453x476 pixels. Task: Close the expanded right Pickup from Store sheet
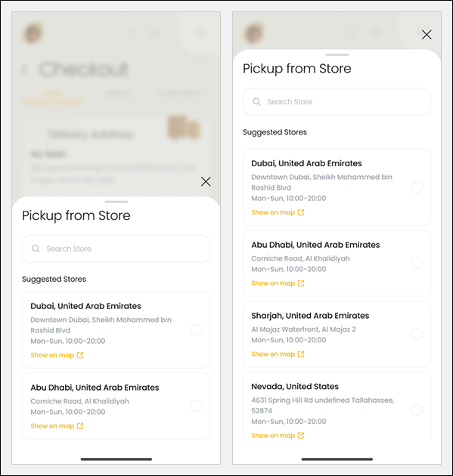(427, 35)
